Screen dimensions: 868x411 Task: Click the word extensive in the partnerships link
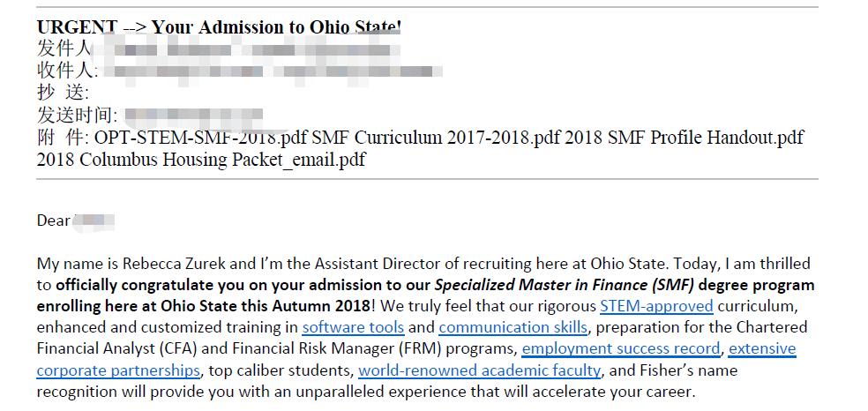[x=762, y=349]
